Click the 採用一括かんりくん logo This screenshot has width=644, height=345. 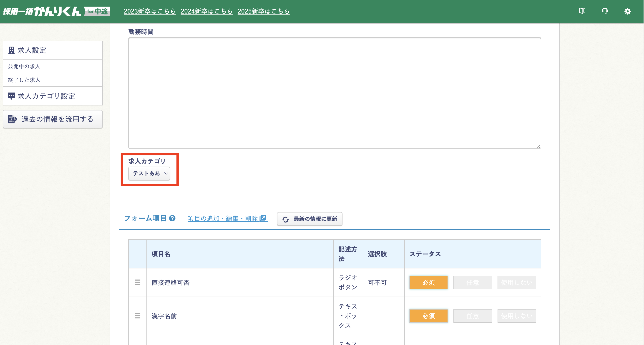click(x=56, y=11)
